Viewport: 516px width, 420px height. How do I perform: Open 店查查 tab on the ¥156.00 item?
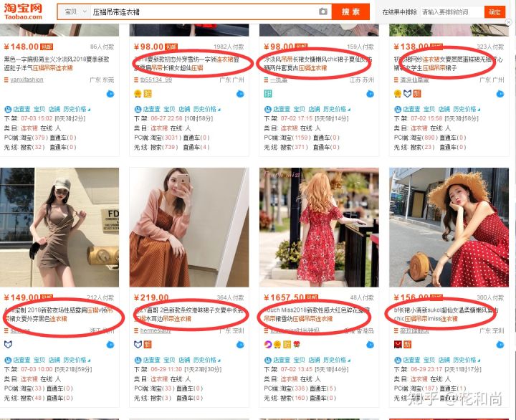click(411, 360)
